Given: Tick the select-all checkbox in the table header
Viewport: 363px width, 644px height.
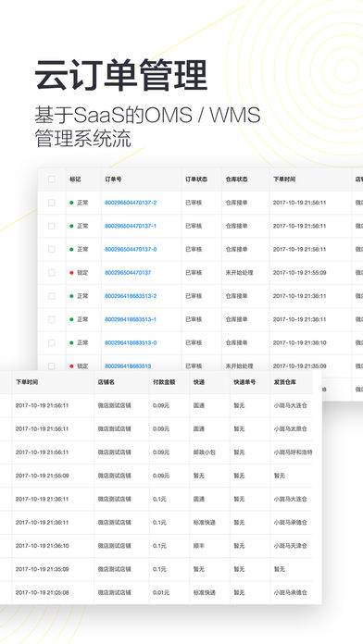Looking at the screenshot, I should click(51, 180).
